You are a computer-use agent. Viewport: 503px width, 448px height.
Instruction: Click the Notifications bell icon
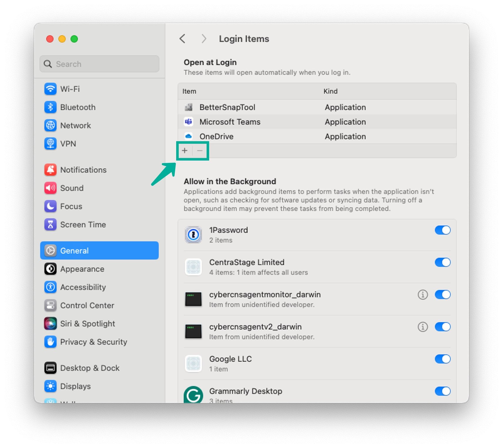[x=50, y=170]
